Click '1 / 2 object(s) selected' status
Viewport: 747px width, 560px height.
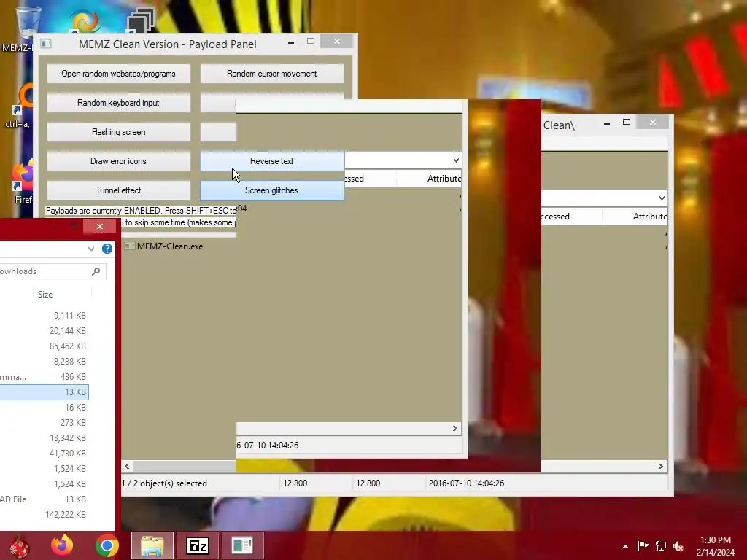pos(164,483)
